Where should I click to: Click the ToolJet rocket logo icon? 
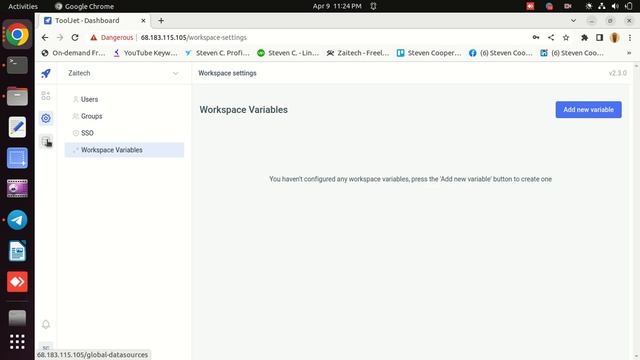[46, 73]
